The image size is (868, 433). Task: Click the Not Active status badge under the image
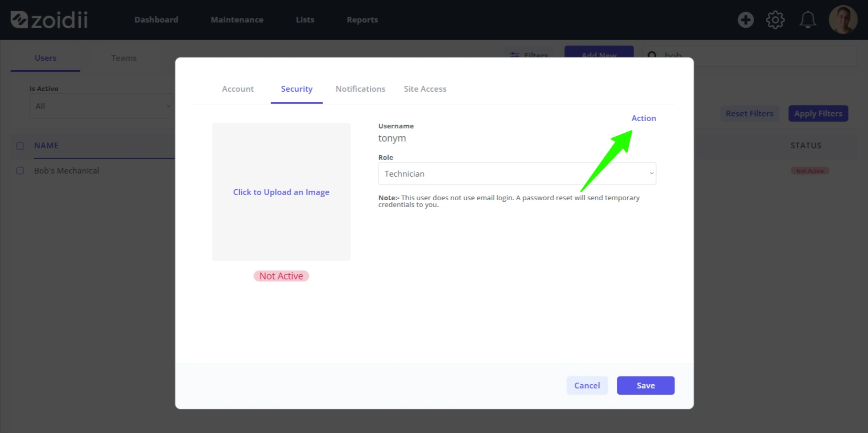pyautogui.click(x=281, y=276)
